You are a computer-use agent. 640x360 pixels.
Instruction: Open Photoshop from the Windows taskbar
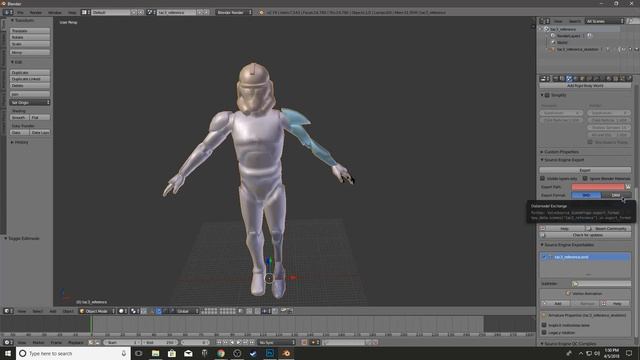(x=270, y=353)
